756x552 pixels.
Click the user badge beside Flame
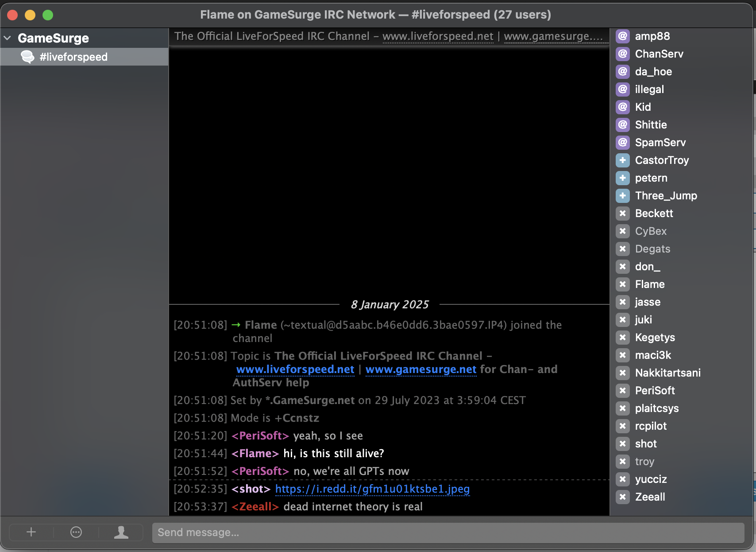(623, 284)
